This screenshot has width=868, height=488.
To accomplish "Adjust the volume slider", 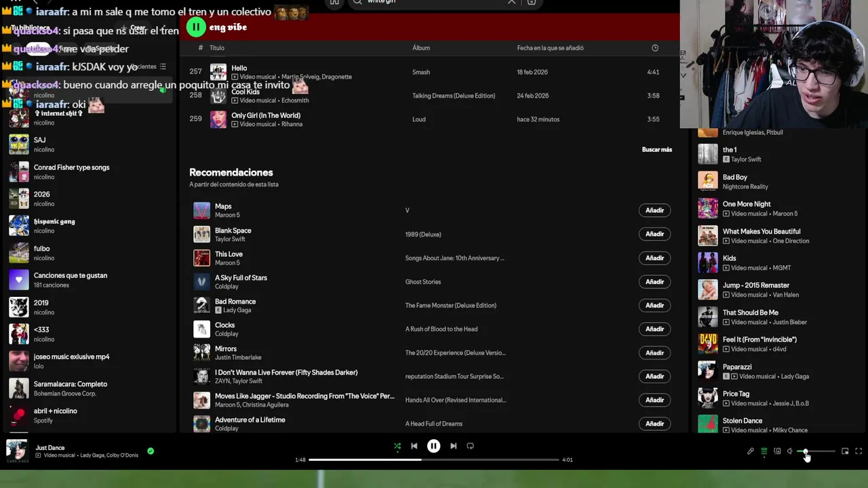I will tap(816, 451).
